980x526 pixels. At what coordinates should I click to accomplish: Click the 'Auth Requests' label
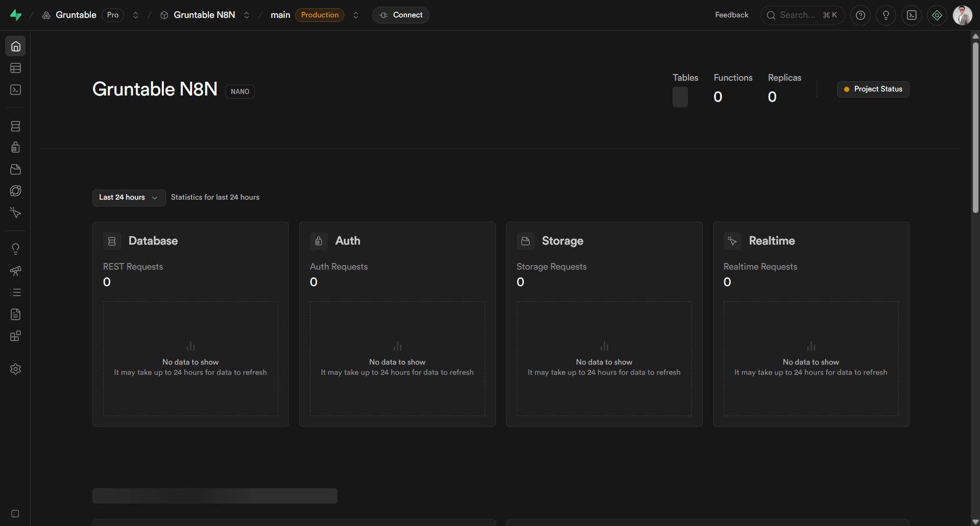[x=339, y=267]
